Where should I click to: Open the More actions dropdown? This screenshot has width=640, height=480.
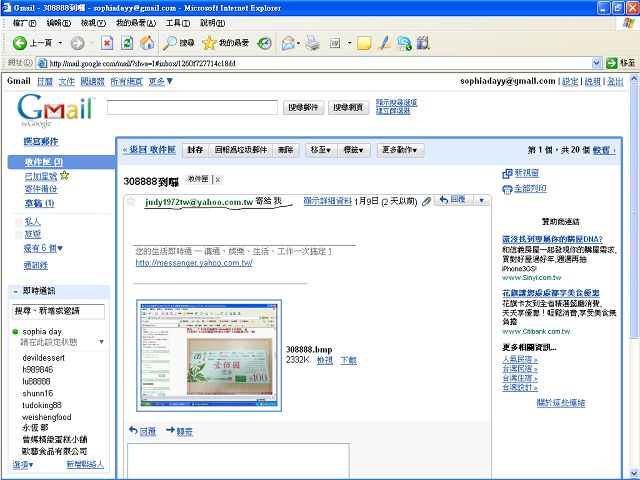coord(400,150)
